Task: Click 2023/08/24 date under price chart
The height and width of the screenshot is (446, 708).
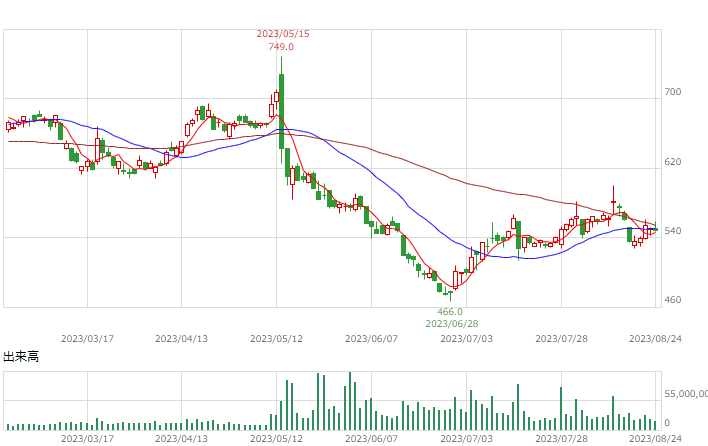Action: click(x=655, y=339)
